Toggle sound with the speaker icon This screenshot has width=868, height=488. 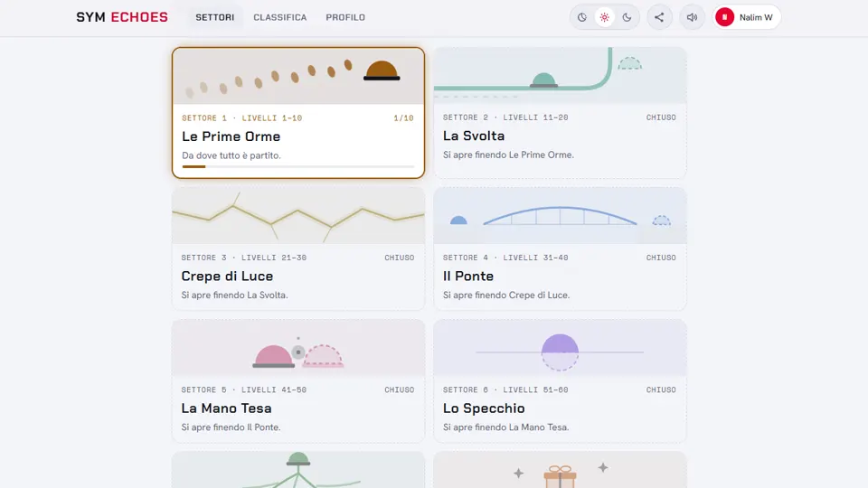click(692, 17)
